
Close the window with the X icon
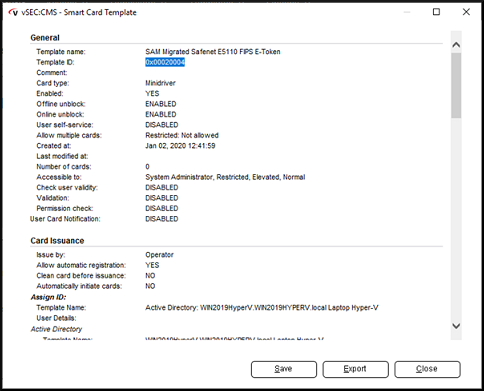466,12
